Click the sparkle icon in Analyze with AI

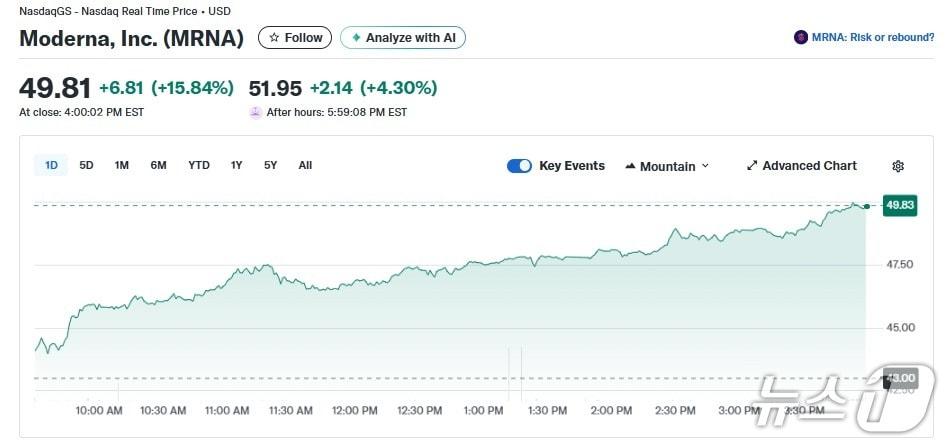(355, 38)
